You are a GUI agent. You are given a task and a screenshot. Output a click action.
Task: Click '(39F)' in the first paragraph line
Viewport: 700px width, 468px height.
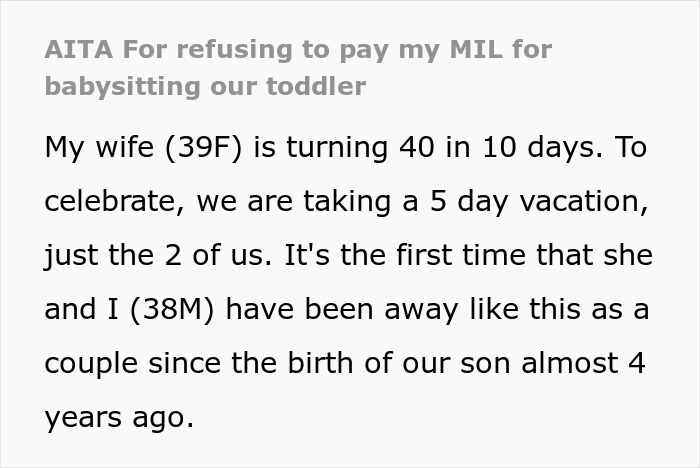[204, 147]
